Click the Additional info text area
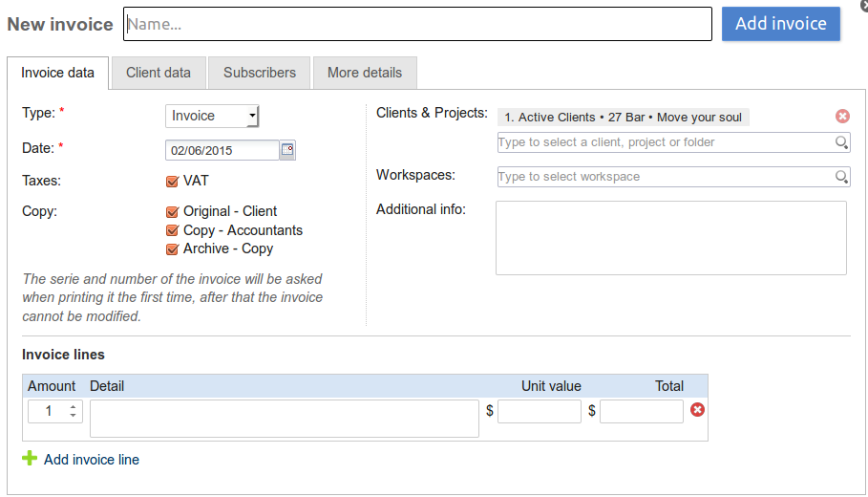Screen dimensions: 868x497 coord(670,237)
